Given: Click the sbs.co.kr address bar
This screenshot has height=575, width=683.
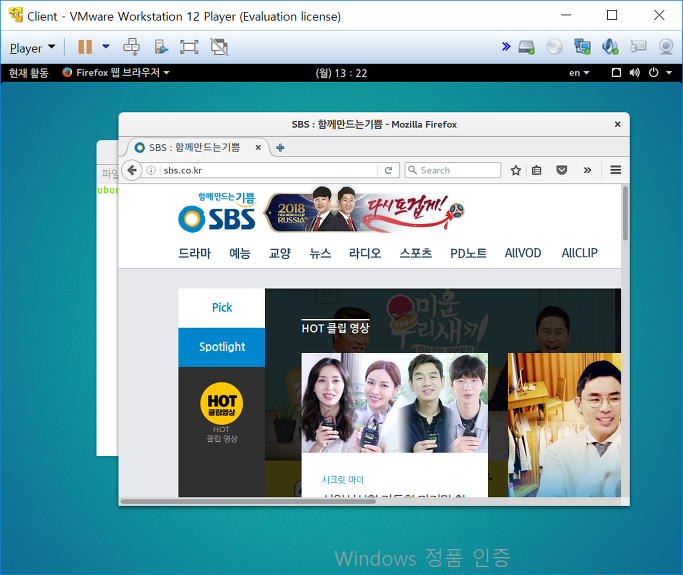Looking at the screenshot, I should (269, 170).
